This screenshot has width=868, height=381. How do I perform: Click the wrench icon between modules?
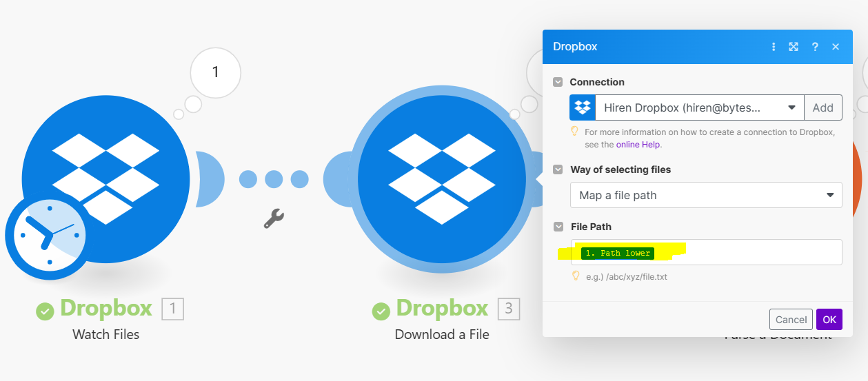point(274,218)
